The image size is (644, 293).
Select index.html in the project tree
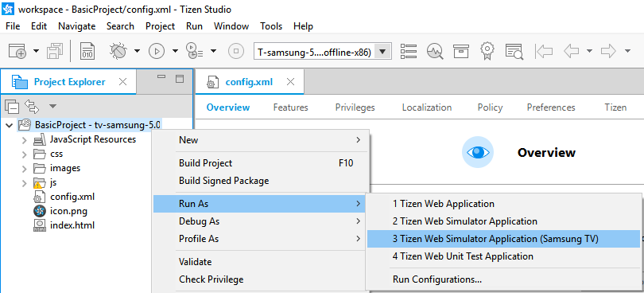pyautogui.click(x=72, y=225)
